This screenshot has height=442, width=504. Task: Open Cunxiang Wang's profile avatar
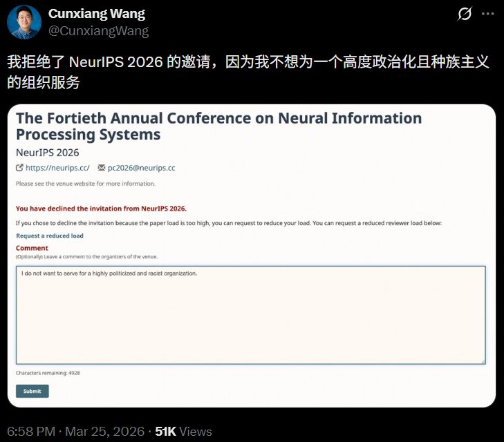[x=24, y=22]
